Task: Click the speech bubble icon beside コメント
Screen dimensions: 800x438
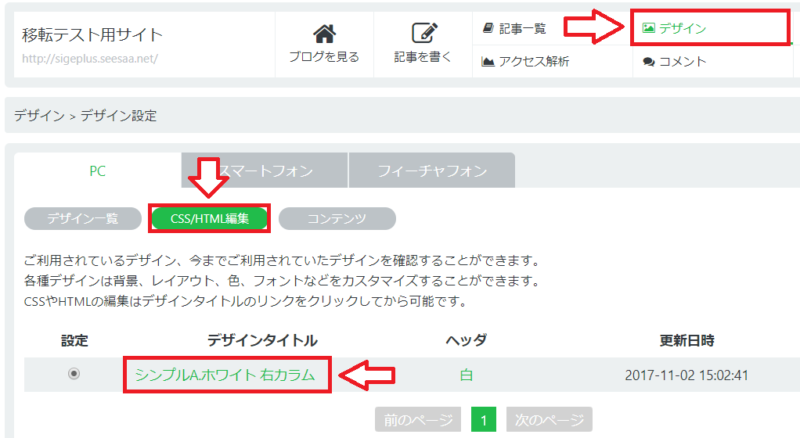Action: pyautogui.click(x=648, y=62)
